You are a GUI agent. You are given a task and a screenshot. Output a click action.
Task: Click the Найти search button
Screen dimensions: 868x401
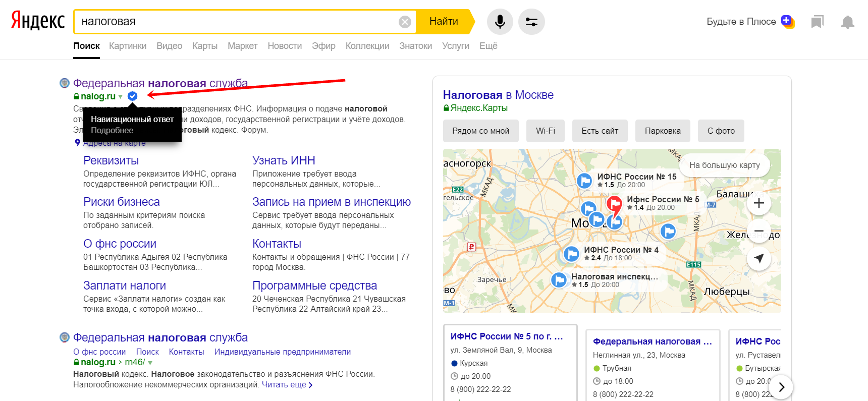[x=444, y=22]
